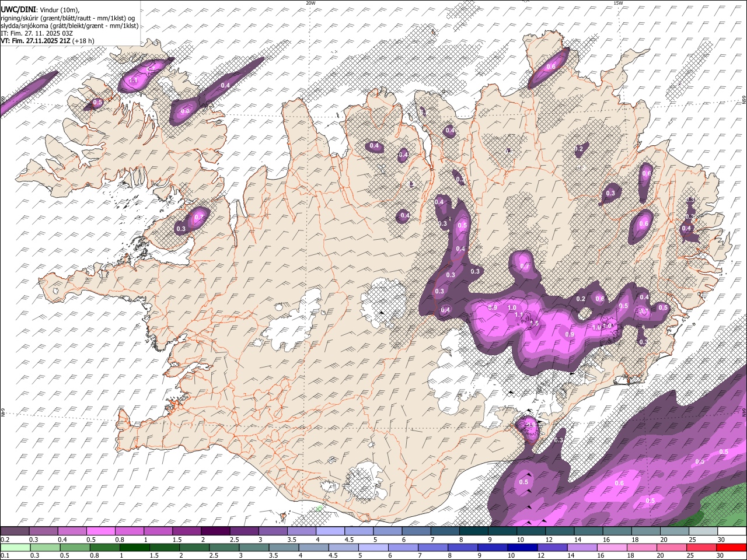Click the 1.5 precipitation value on the map
The height and width of the screenshot is (560, 747).
pos(534,323)
